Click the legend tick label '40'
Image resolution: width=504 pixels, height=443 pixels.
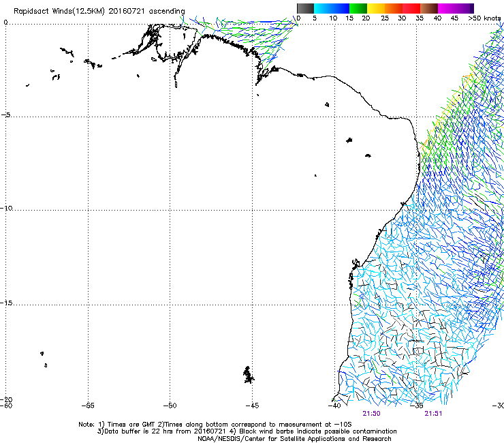click(x=437, y=18)
